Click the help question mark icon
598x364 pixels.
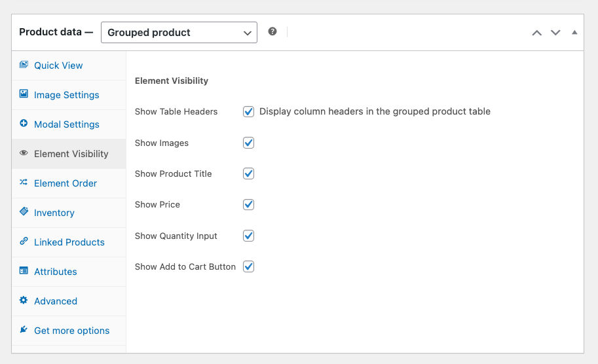272,32
